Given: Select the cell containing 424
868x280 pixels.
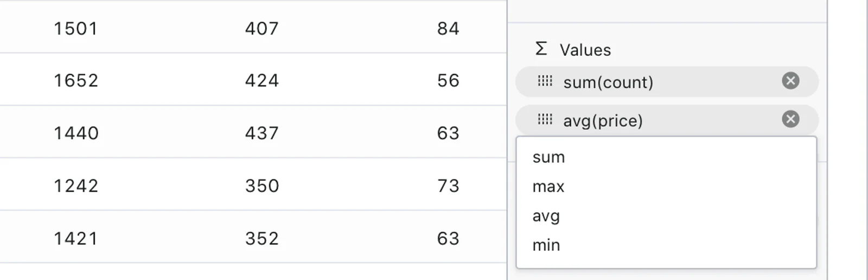Looking at the screenshot, I should tap(261, 81).
